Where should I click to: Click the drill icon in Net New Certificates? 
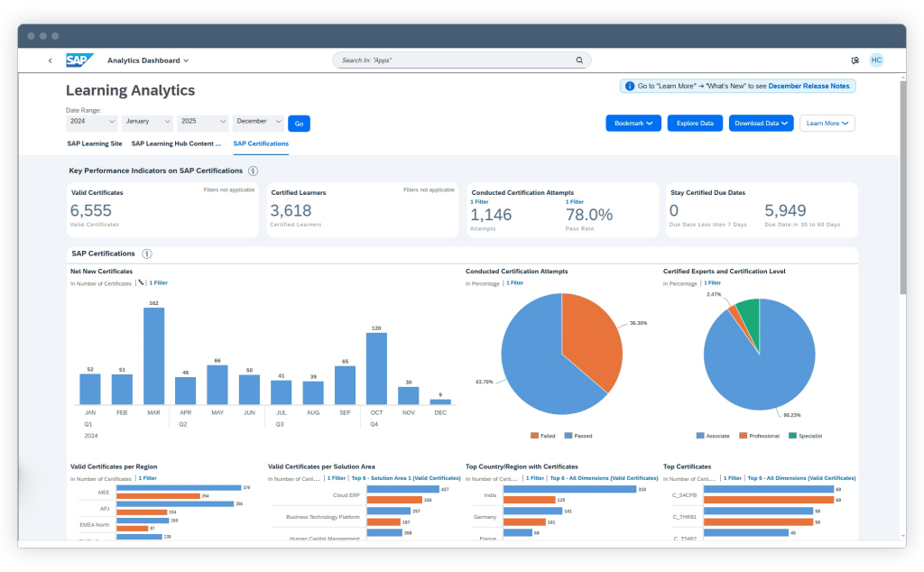(x=141, y=282)
